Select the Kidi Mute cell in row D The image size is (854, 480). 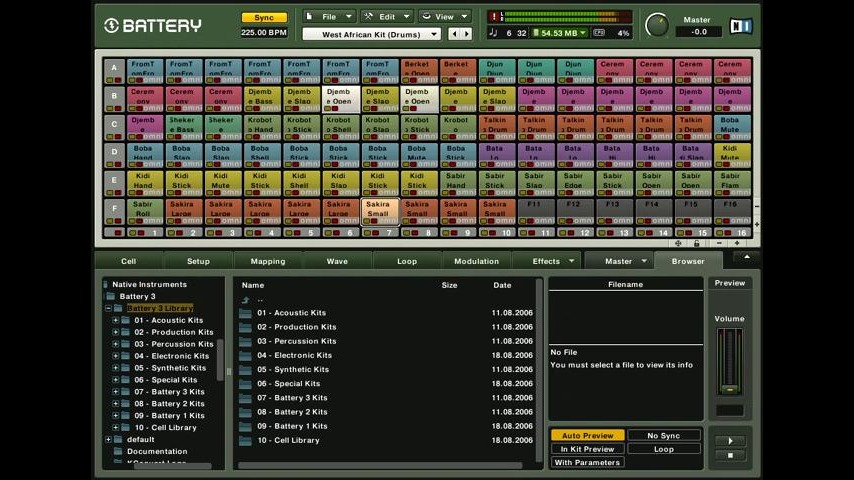tap(733, 155)
